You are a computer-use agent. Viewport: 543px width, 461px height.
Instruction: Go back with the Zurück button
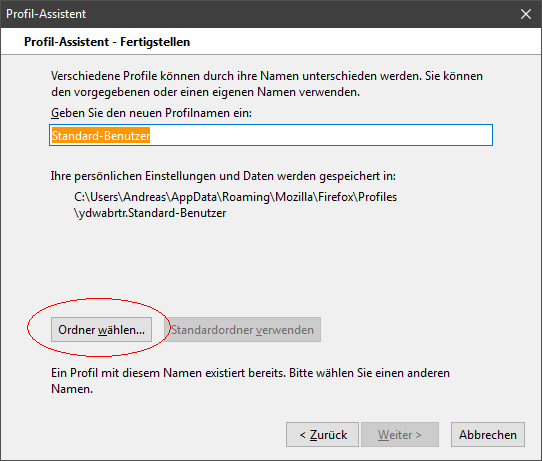click(322, 435)
